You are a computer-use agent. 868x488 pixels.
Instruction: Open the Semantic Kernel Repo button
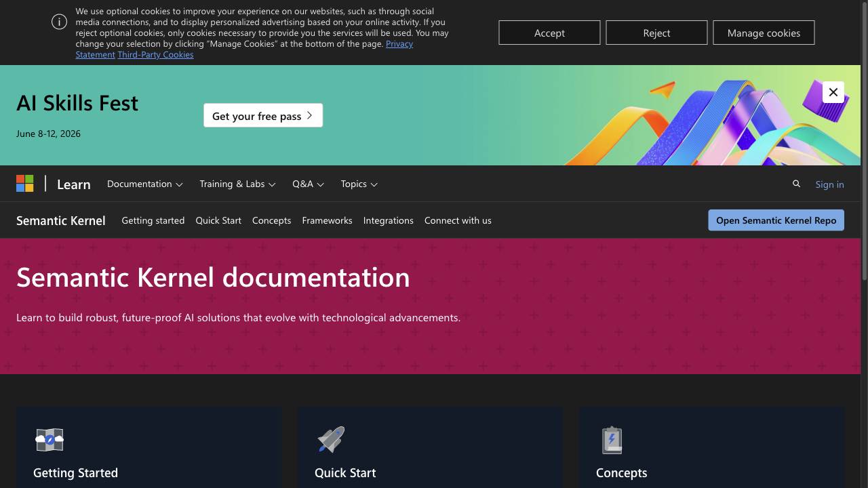coord(776,220)
